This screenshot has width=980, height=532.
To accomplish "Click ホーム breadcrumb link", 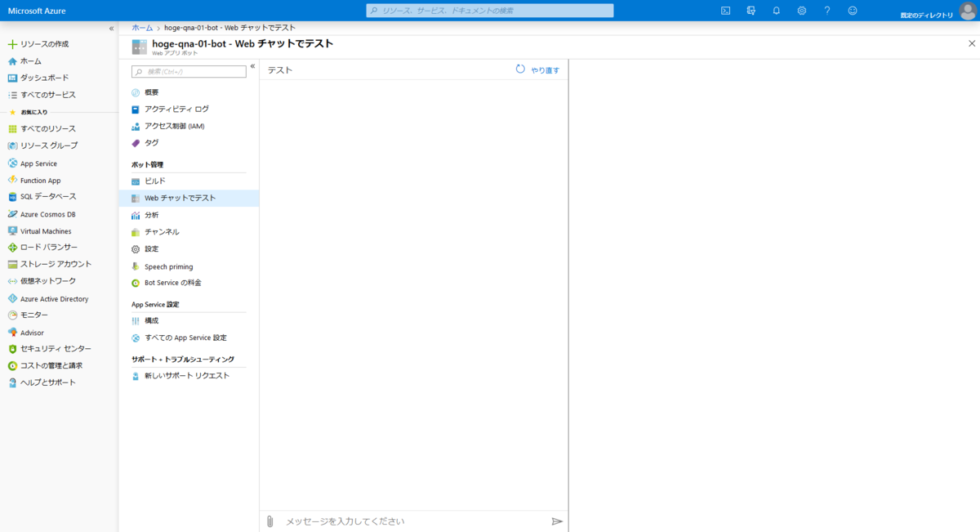I will coord(142,28).
